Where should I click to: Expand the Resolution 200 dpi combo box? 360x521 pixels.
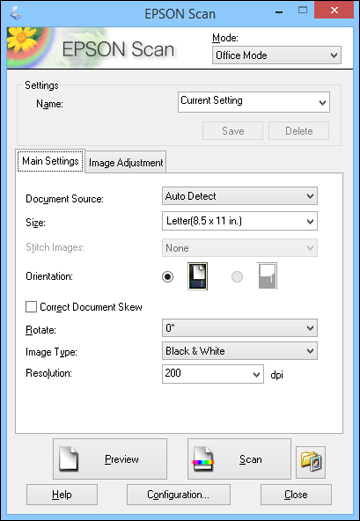click(x=213, y=374)
